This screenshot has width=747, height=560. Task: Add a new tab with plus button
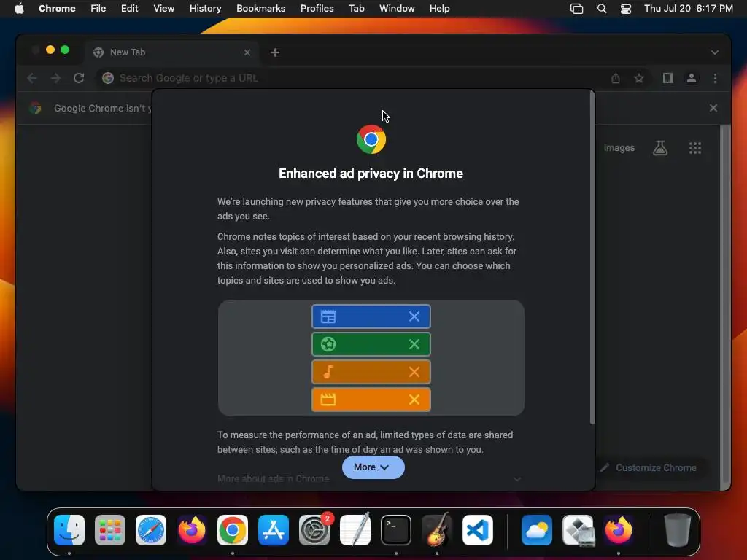point(275,52)
